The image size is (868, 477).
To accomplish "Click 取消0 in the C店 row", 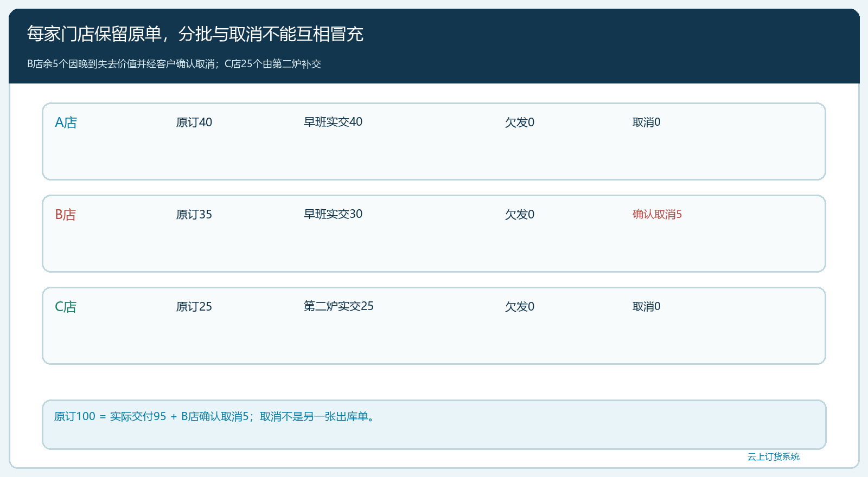I will click(x=647, y=307).
